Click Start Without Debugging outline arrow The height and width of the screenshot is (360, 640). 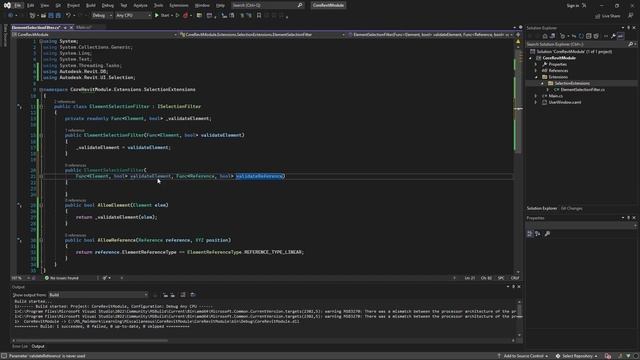(x=177, y=16)
